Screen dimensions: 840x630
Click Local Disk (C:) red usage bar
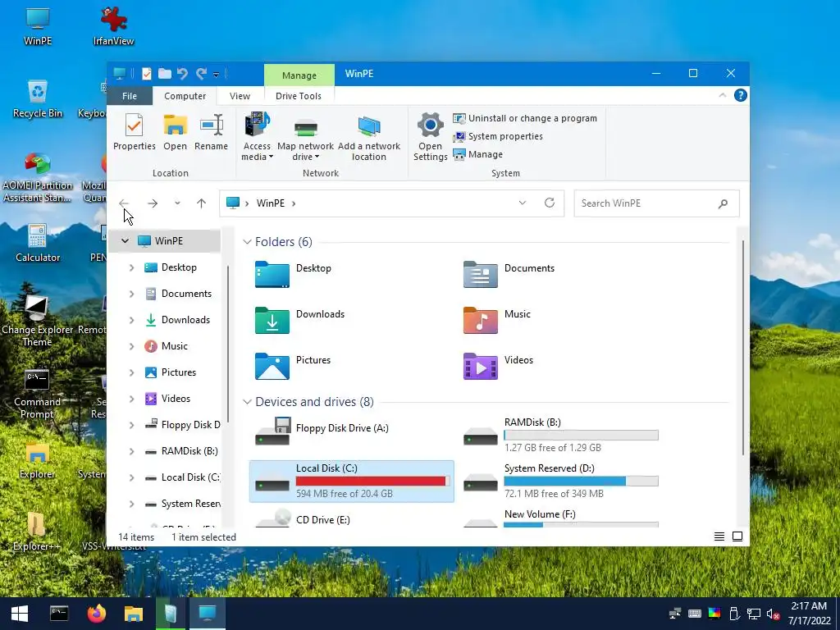pos(373,481)
